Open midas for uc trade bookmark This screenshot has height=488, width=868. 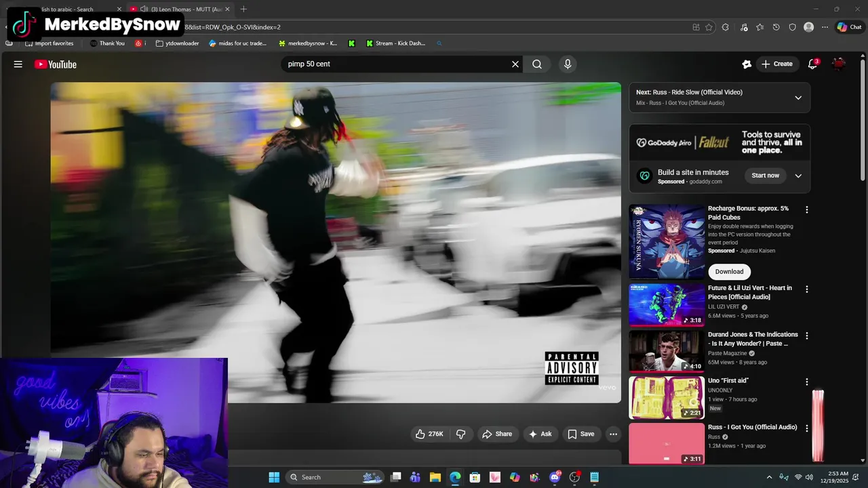[x=238, y=43]
